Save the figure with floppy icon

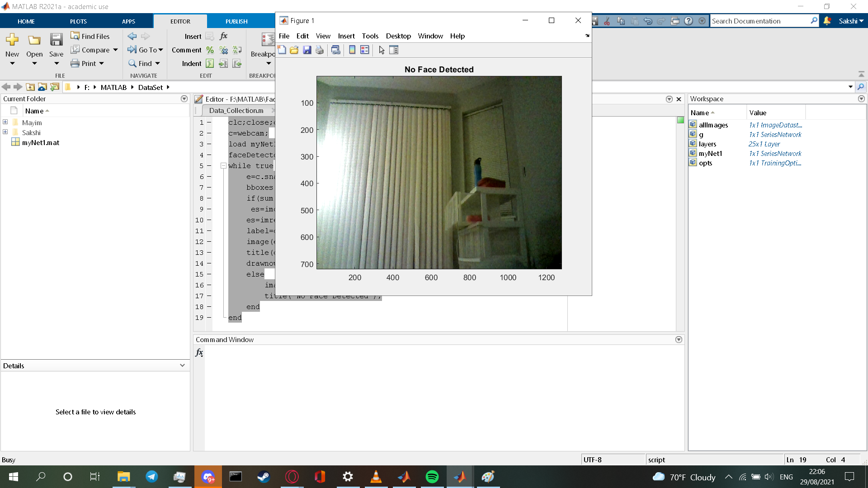point(307,50)
